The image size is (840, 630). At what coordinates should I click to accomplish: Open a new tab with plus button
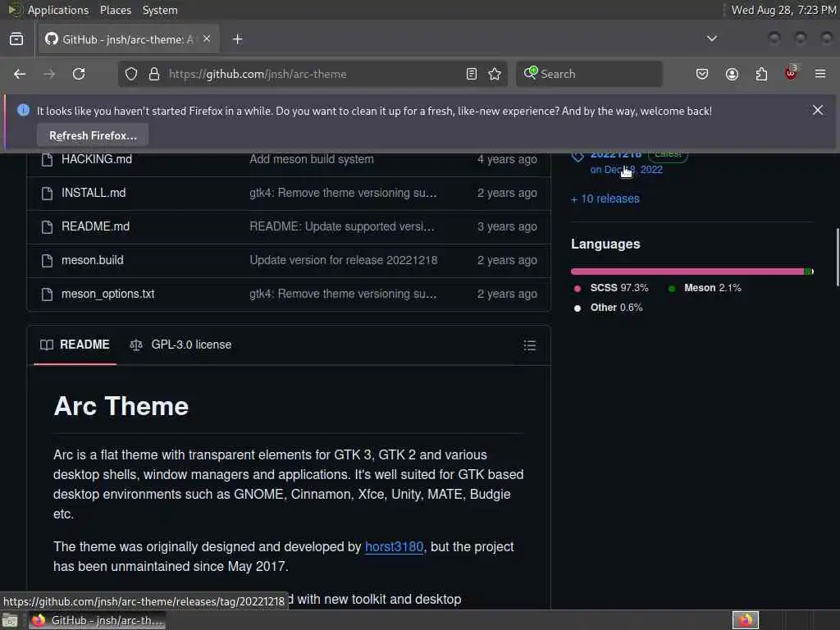click(x=237, y=39)
